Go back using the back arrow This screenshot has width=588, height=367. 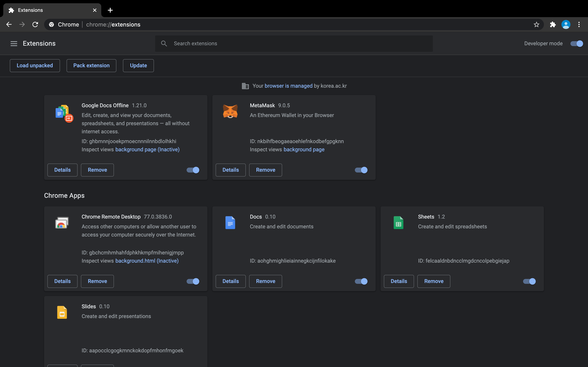9,24
